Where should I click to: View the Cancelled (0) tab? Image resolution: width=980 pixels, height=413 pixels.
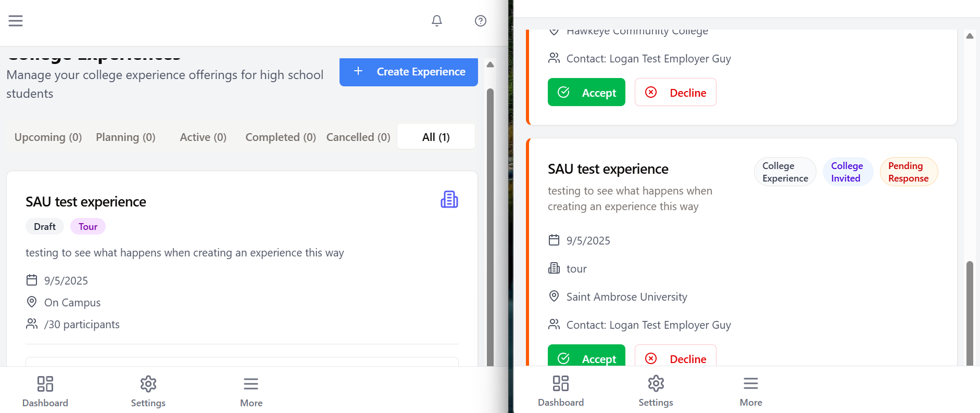(x=358, y=137)
